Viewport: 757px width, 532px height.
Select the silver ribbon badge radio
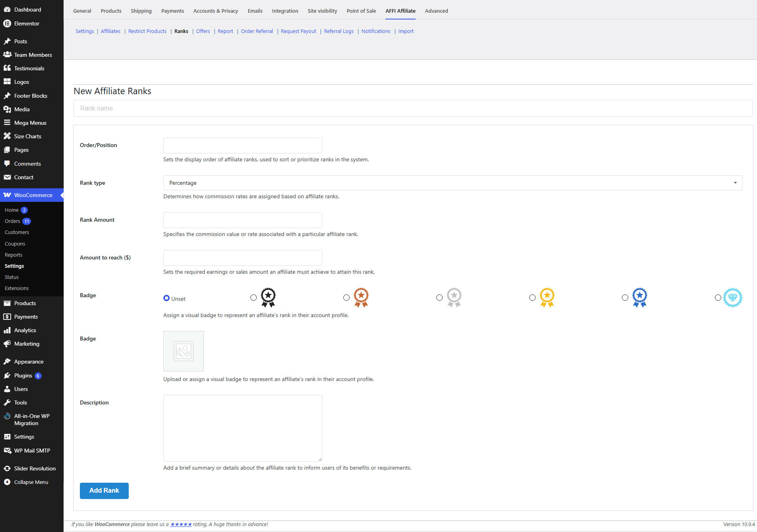[x=439, y=298]
